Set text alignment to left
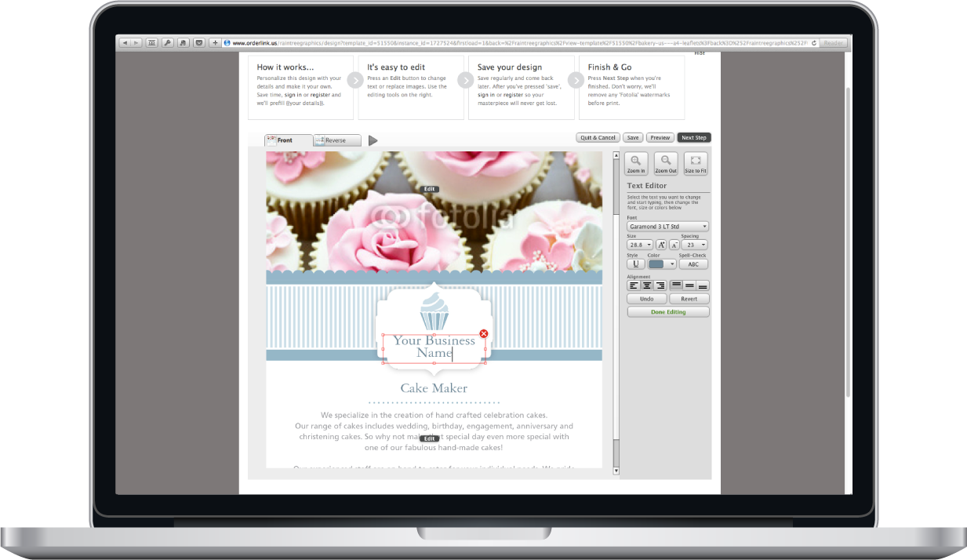This screenshot has height=560, width=967. point(634,285)
